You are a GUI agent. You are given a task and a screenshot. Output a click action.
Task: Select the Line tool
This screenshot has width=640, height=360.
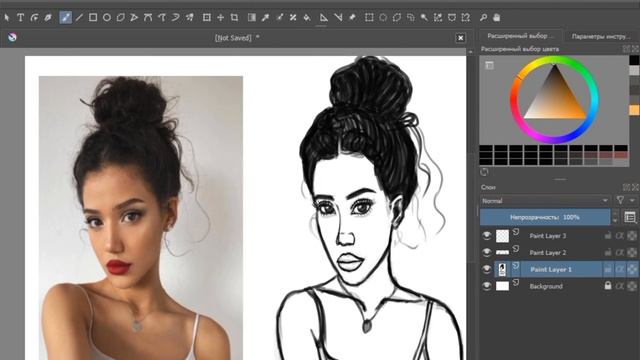79,18
